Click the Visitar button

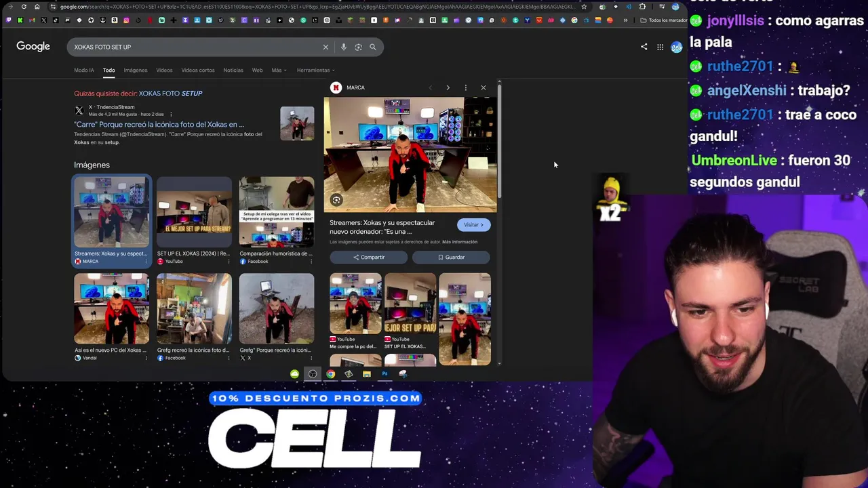473,224
